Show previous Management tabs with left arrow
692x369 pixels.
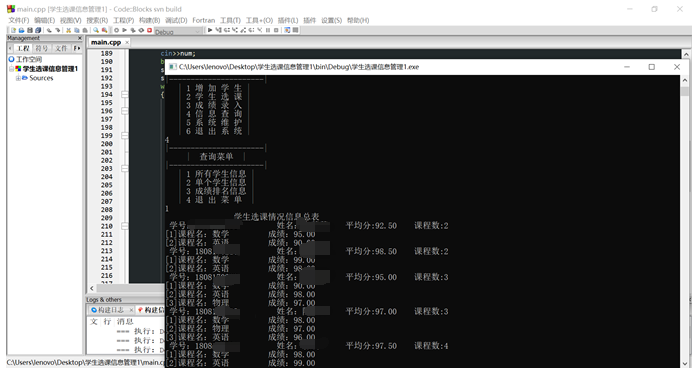10,48
